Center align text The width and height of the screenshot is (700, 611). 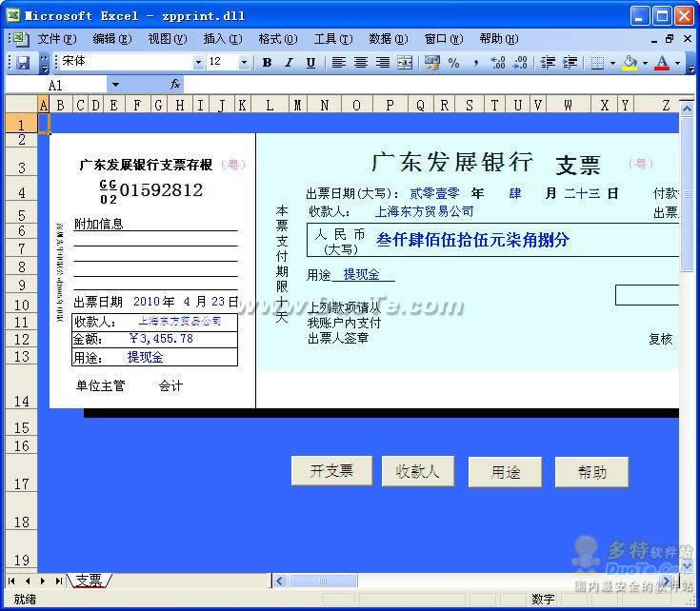click(361, 63)
